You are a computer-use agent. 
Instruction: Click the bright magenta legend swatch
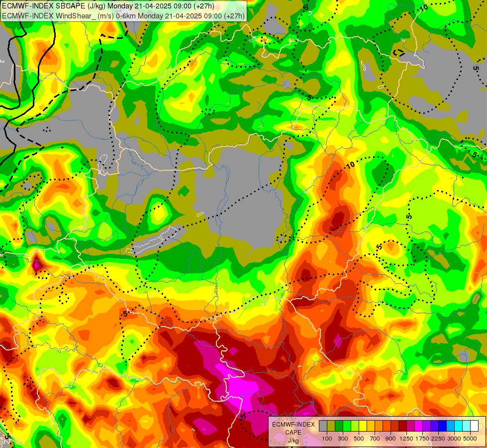[x=418, y=426]
